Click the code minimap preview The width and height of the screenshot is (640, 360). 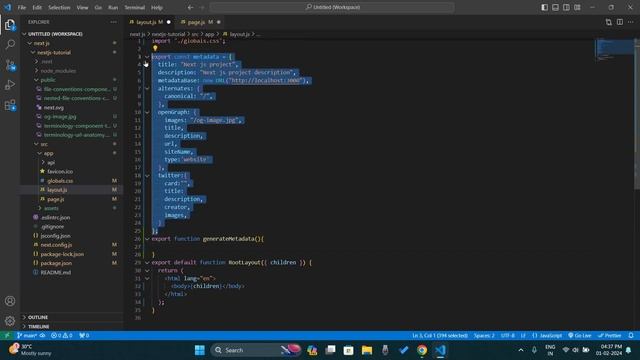(614, 49)
